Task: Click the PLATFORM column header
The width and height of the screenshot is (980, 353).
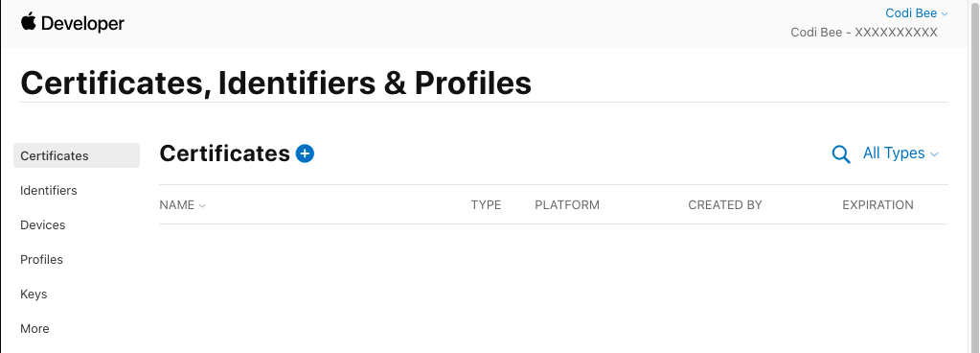Action: point(567,205)
